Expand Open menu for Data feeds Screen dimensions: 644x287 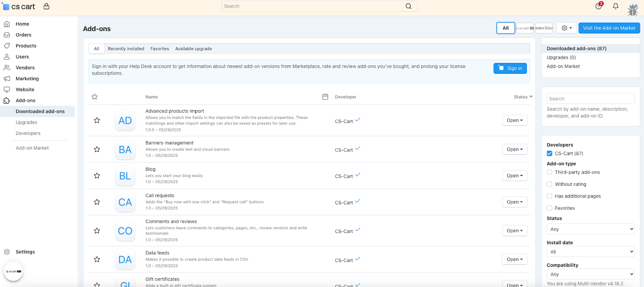[515, 259]
